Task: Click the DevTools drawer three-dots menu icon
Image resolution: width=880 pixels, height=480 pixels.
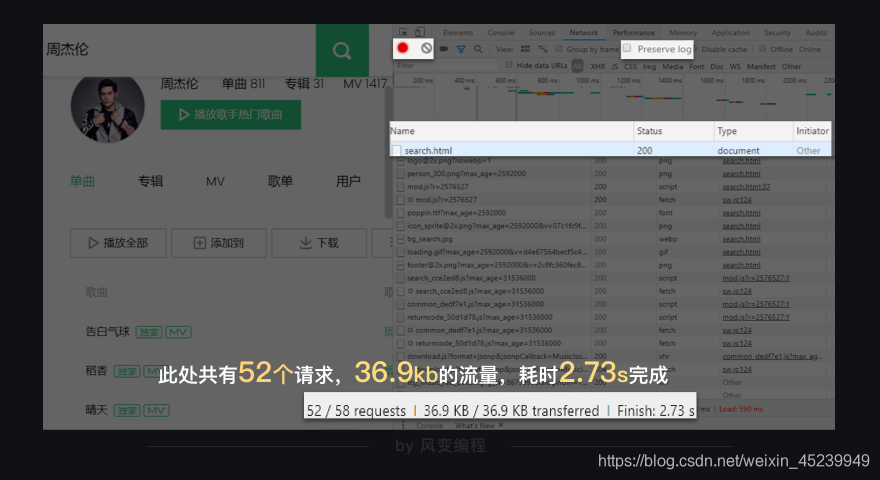Action: (x=403, y=426)
